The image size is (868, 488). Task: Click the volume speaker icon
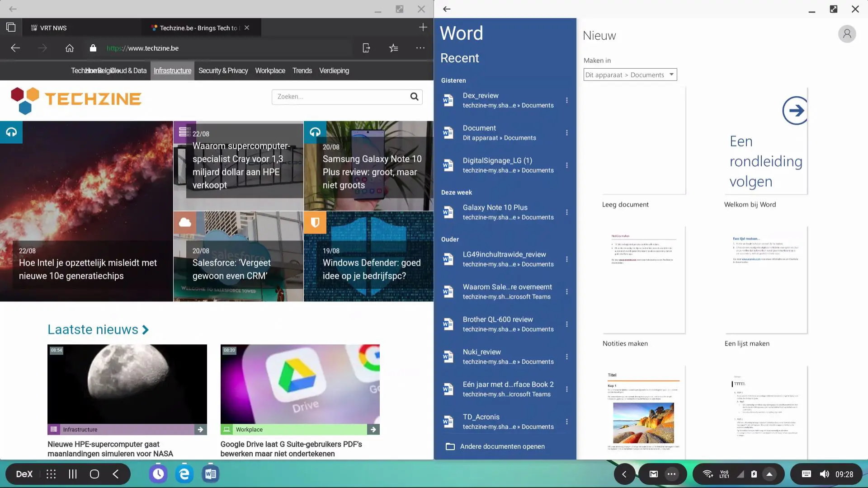click(825, 474)
